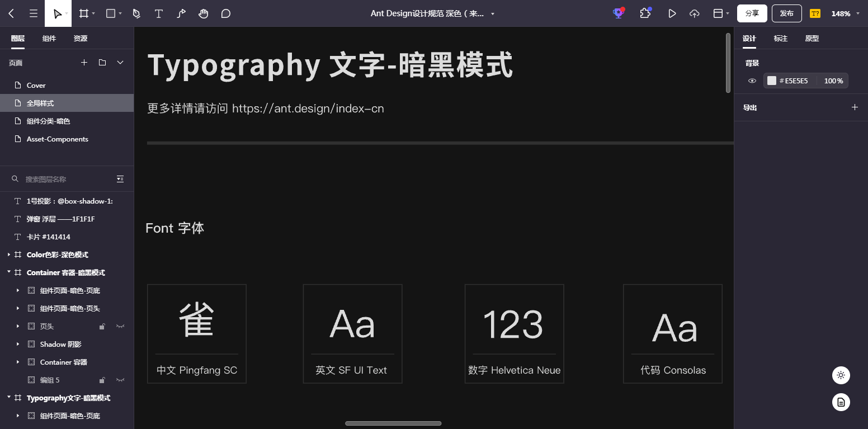Switch to 标注 tab

click(781, 38)
